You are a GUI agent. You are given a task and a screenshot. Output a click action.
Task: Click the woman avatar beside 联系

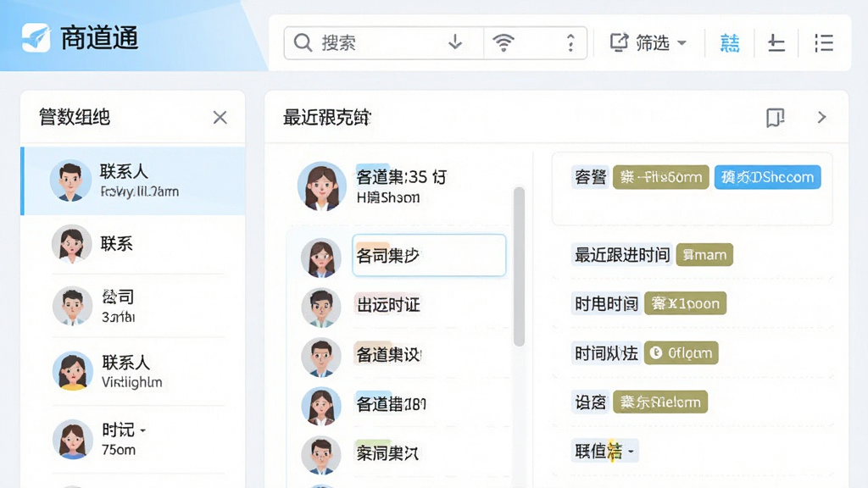pos(71,243)
